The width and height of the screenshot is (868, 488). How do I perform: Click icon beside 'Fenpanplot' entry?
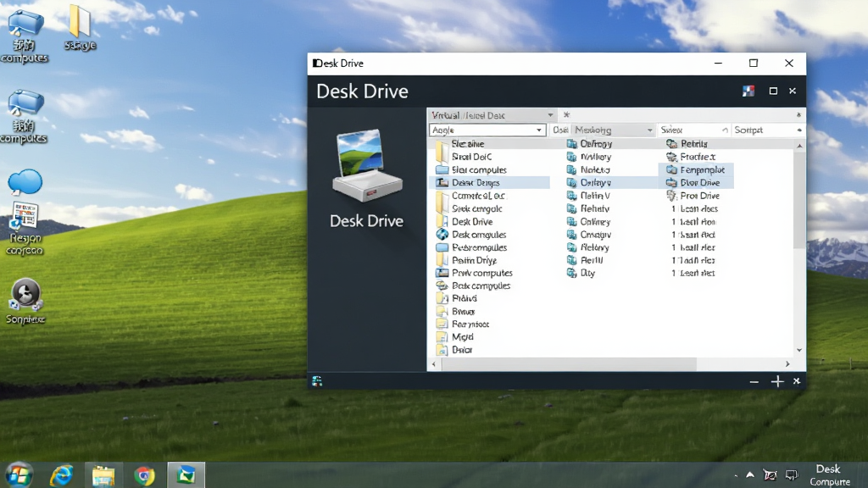pos(671,169)
